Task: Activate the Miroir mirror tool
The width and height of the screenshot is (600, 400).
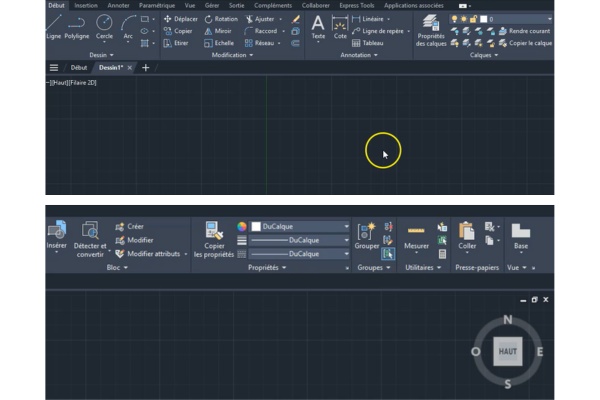Action: 218,31
